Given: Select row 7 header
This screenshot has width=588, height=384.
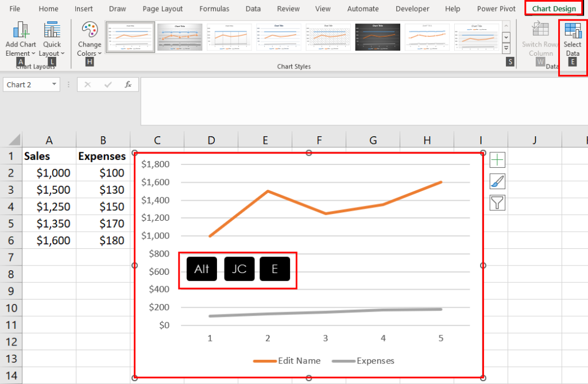Looking at the screenshot, I should point(11,257).
